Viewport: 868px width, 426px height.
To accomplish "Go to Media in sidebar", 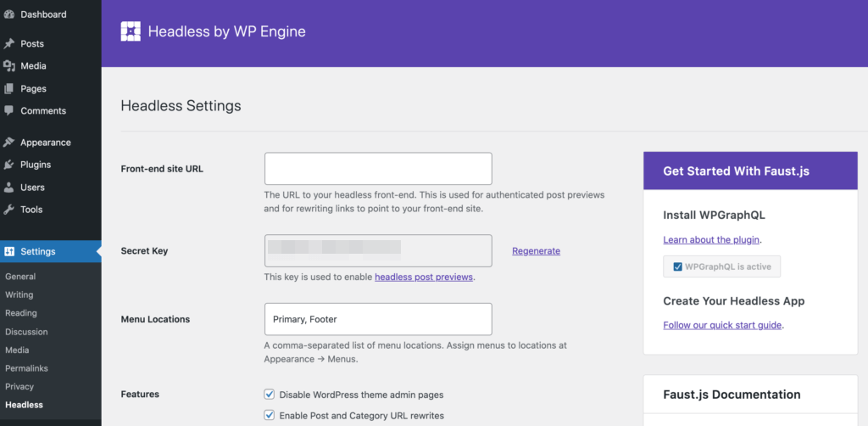I will point(33,66).
